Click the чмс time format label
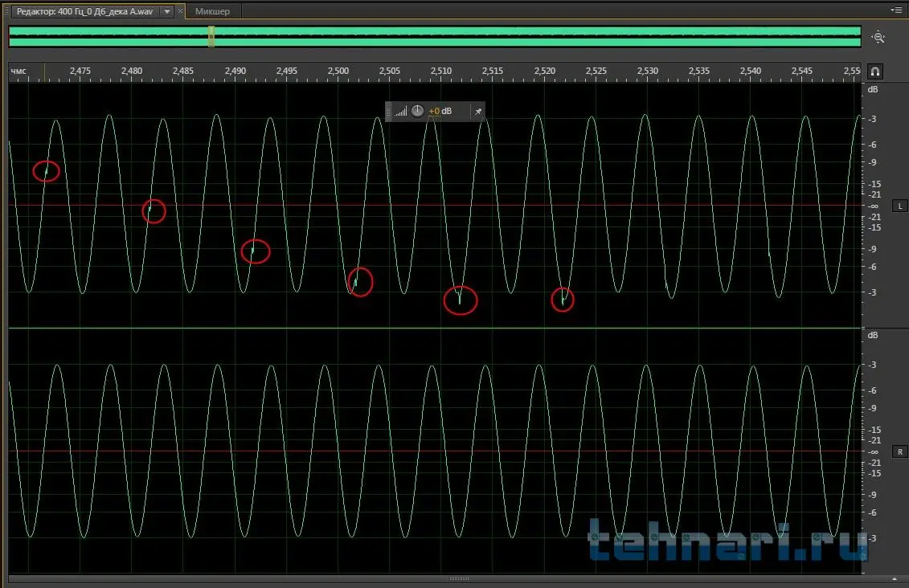 pyautogui.click(x=18, y=71)
